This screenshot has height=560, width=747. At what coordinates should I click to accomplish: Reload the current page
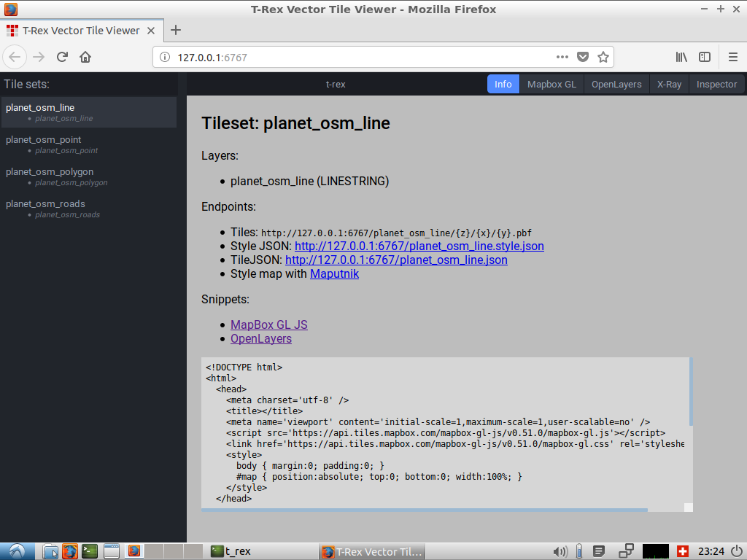(62, 57)
